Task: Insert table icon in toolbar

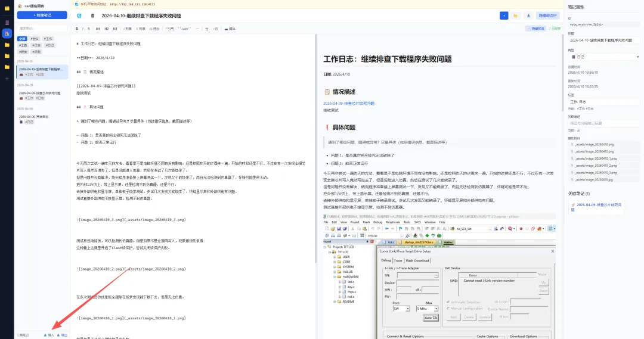Action: (206, 29)
